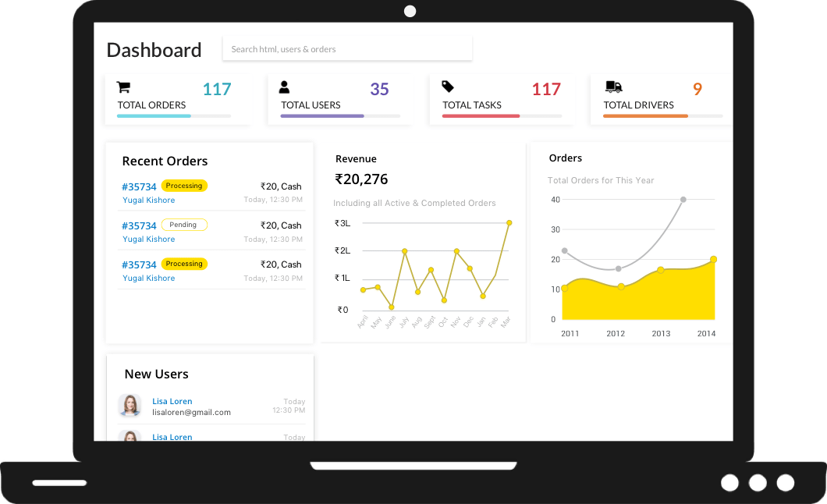
Task: Switch to the Revenue panel
Action: [x=356, y=158]
